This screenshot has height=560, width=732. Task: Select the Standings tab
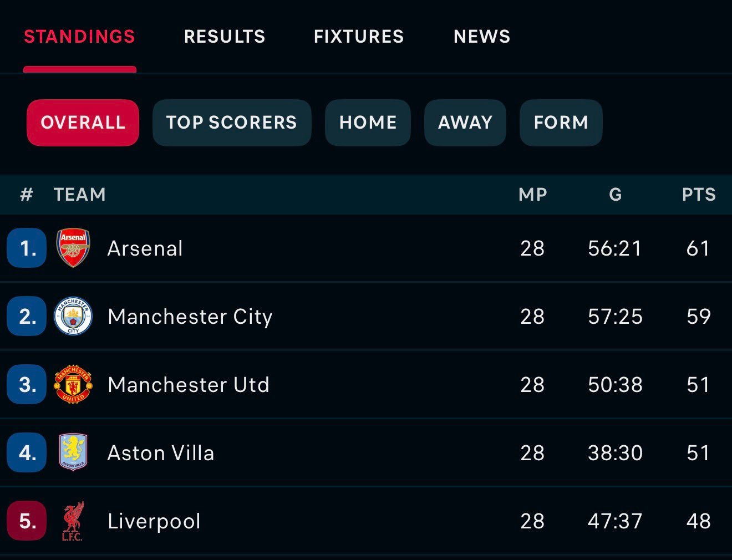click(79, 37)
